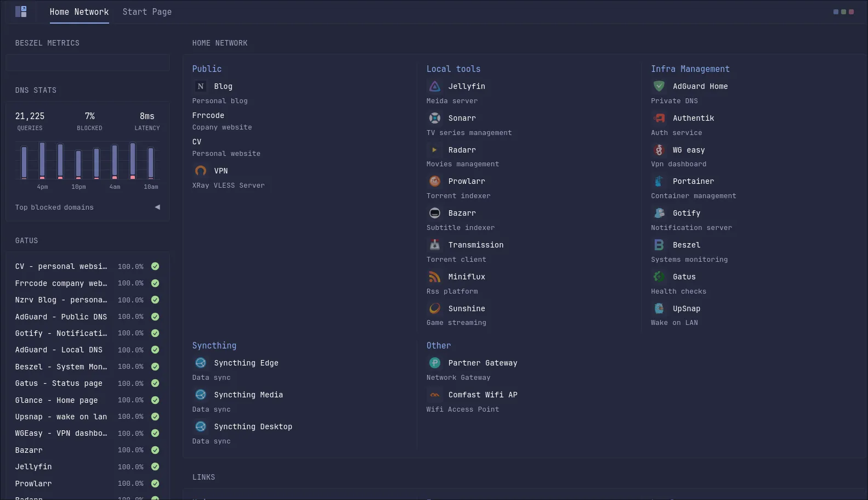Click the Syncthing Media icon
Viewport: 868px width, 500px height.
[x=201, y=395]
